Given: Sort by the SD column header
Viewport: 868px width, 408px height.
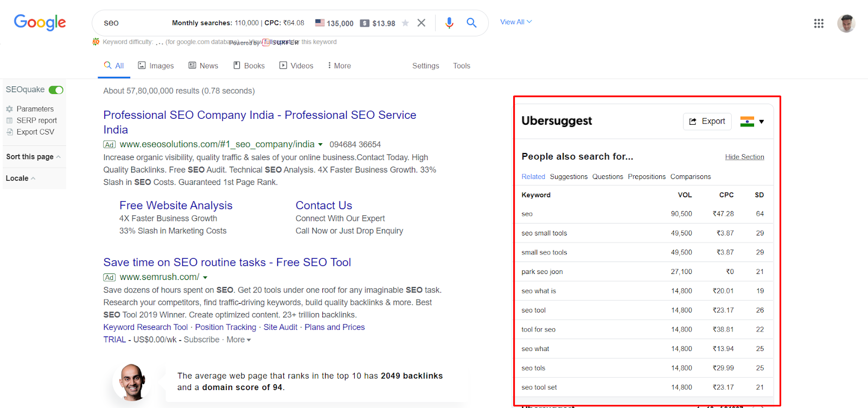Looking at the screenshot, I should tap(759, 195).
